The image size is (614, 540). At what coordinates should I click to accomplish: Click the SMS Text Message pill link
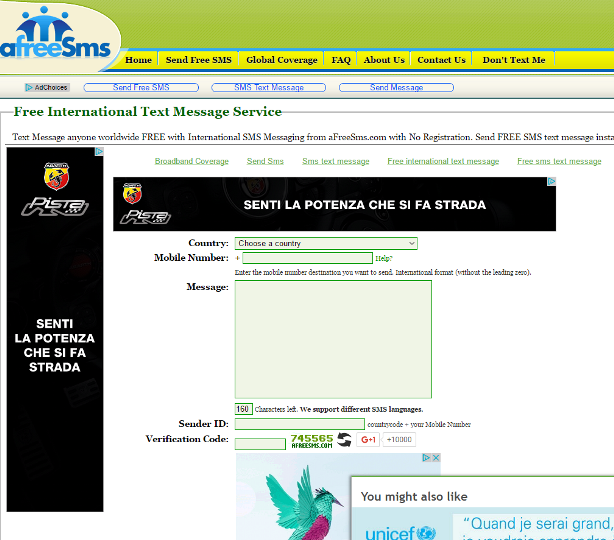click(x=269, y=88)
